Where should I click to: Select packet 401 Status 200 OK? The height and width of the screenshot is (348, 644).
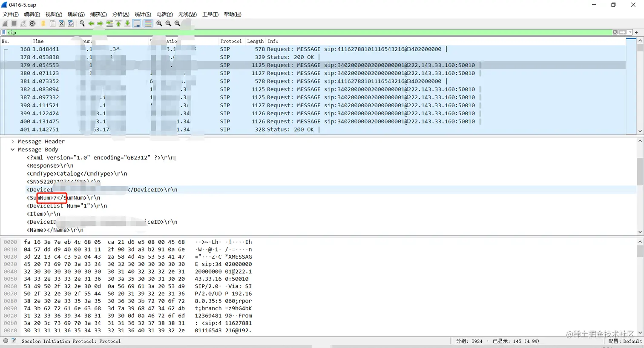(313, 129)
